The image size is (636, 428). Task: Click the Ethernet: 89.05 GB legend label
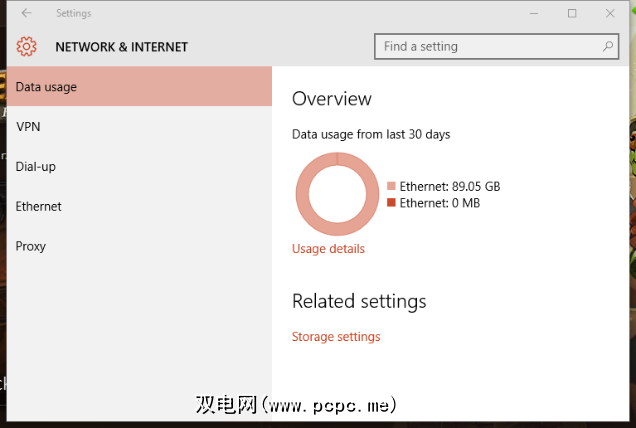tap(449, 186)
